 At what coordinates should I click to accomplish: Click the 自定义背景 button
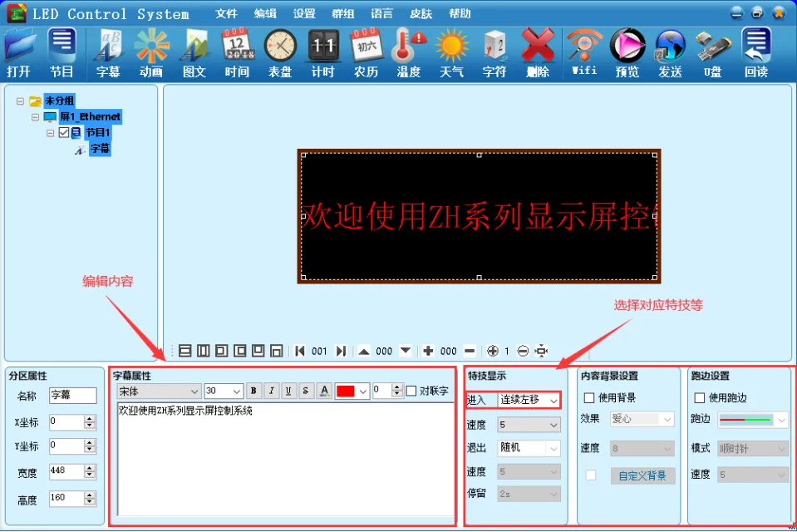pos(642,475)
